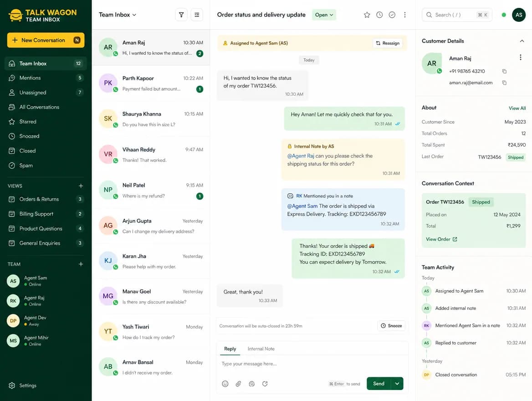Open Shaurya Khanna's conversation
Screen dimensions: 532x401
click(151, 119)
